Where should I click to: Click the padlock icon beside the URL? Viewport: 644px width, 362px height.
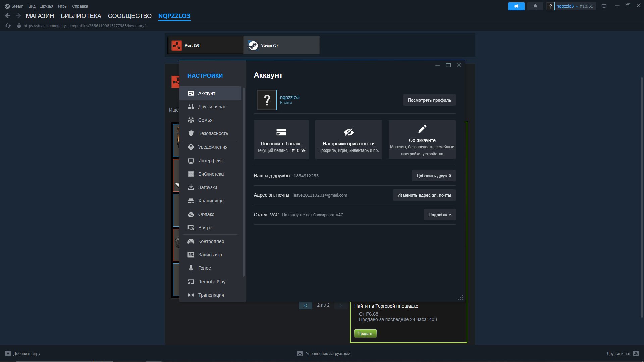click(19, 26)
